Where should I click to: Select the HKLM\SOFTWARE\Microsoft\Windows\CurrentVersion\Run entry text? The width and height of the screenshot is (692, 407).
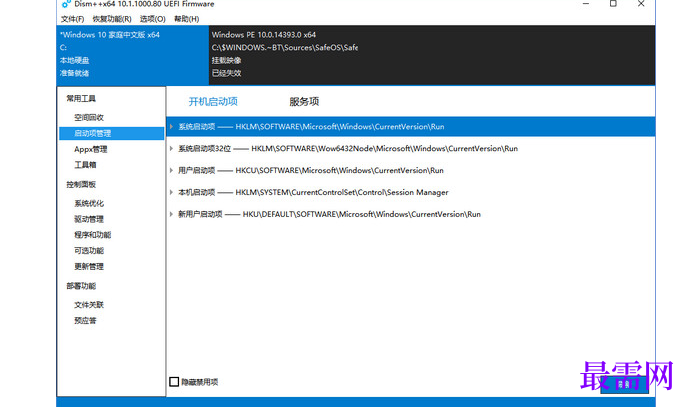point(340,127)
